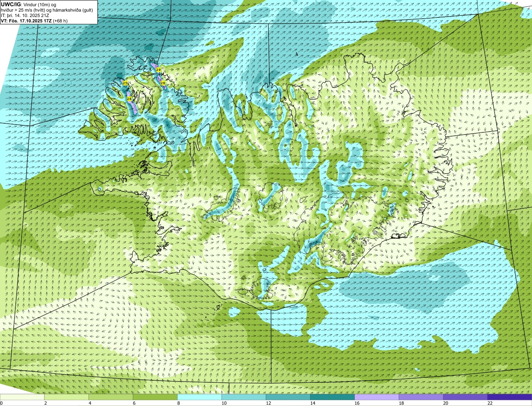532x406 pixels.
Task: Click the 'IT: þri. 14. 10. 2025 21Z' line
Action: (x=25, y=15)
